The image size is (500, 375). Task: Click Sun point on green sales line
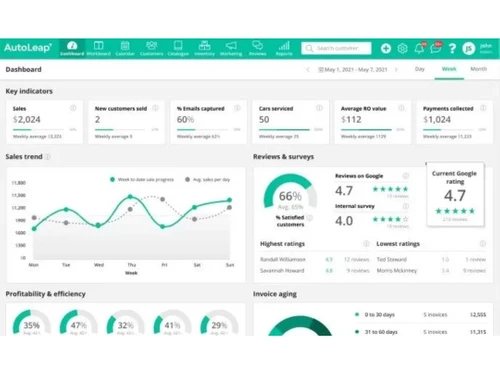coord(229,200)
